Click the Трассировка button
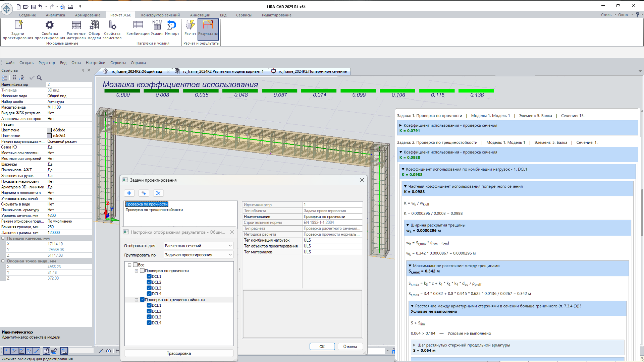Image resolution: width=644 pixels, height=362 pixels. coord(179,353)
